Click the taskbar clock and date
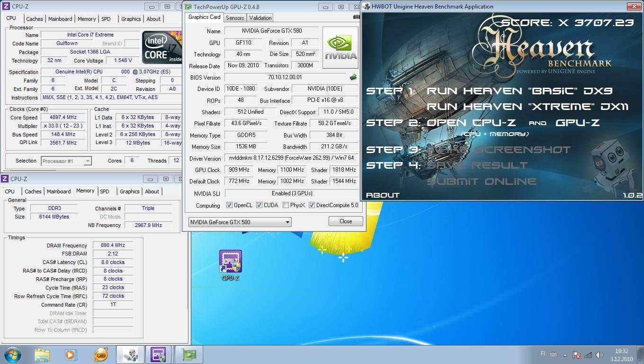This screenshot has width=644, height=364. click(621, 355)
